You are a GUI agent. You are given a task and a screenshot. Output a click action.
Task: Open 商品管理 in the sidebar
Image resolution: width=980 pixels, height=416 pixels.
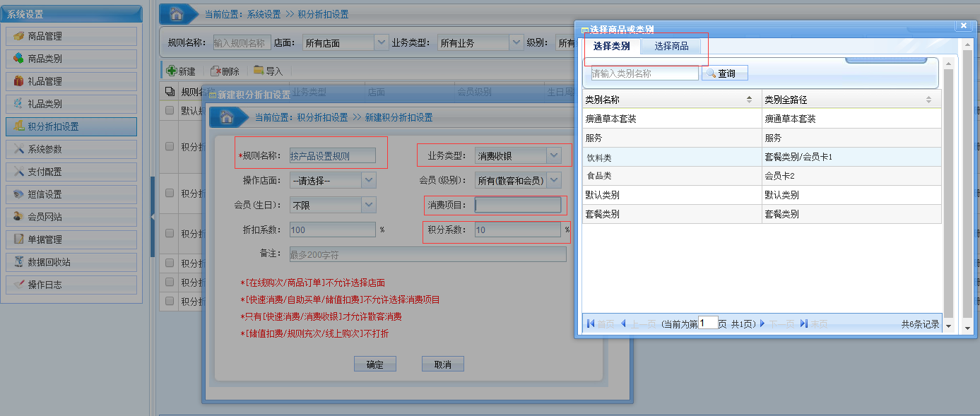(71, 36)
